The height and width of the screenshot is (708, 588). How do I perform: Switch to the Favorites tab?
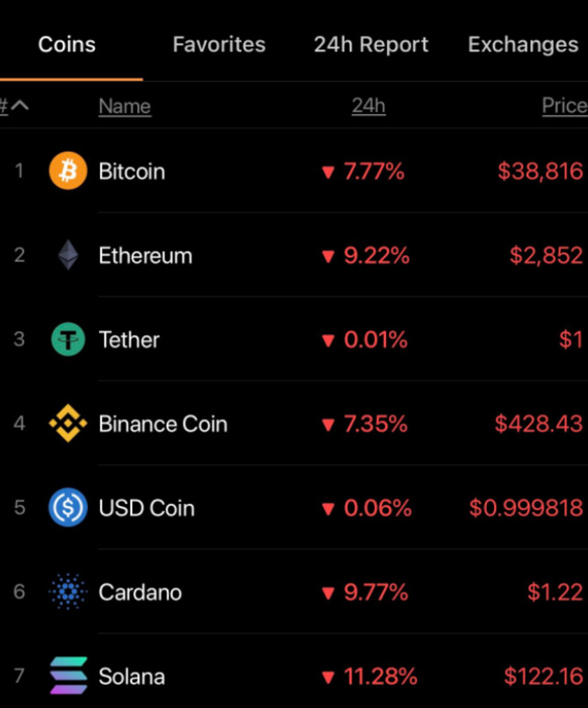click(x=219, y=44)
